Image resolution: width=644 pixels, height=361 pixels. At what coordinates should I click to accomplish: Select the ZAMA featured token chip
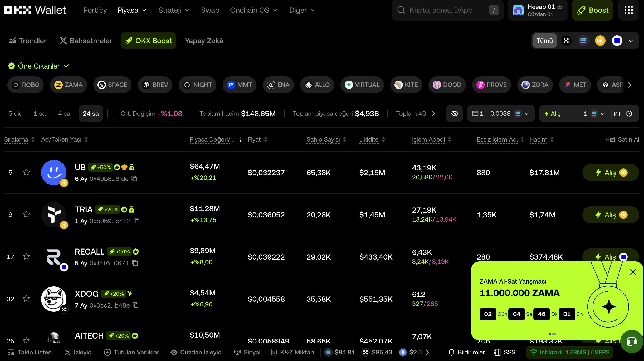68,85
